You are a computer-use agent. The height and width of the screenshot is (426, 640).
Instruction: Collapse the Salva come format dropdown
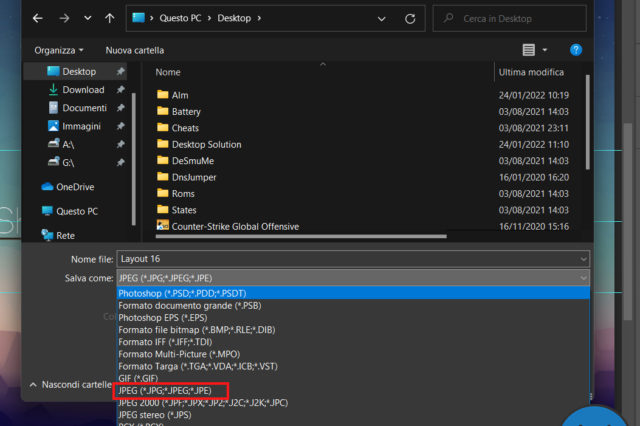click(582, 278)
